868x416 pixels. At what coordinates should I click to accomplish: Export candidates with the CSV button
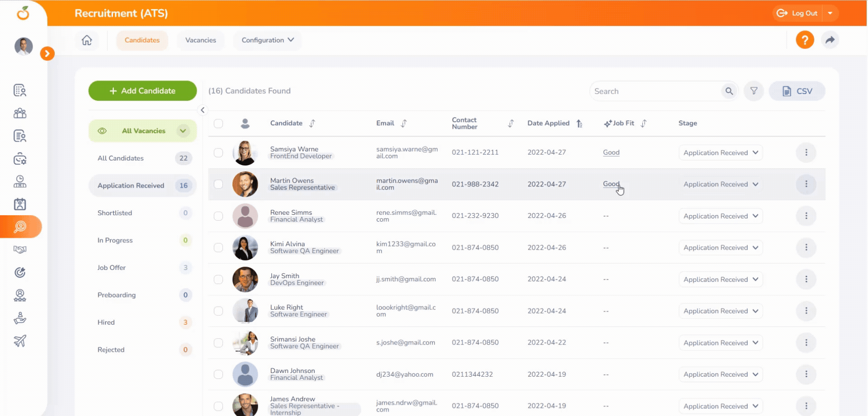tap(797, 91)
